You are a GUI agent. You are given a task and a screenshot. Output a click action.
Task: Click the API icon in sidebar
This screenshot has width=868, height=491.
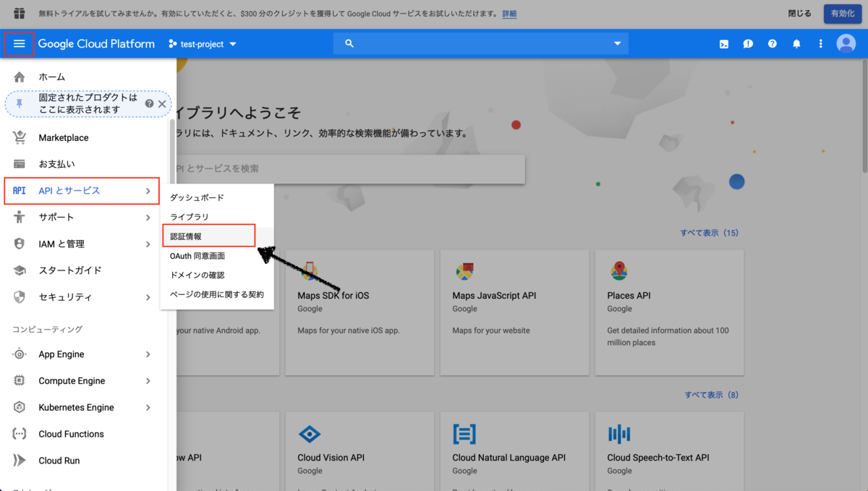(x=20, y=191)
